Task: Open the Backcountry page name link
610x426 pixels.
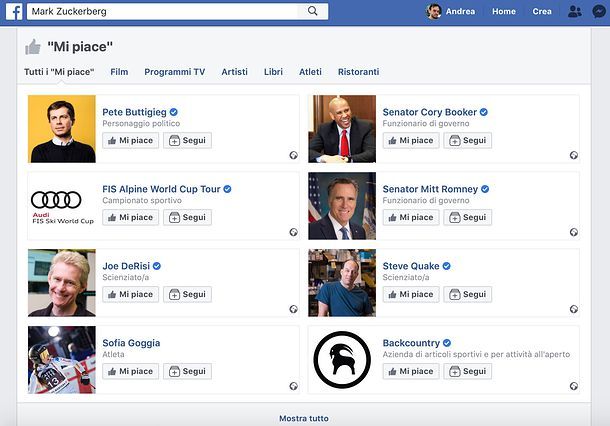Action: coord(411,343)
